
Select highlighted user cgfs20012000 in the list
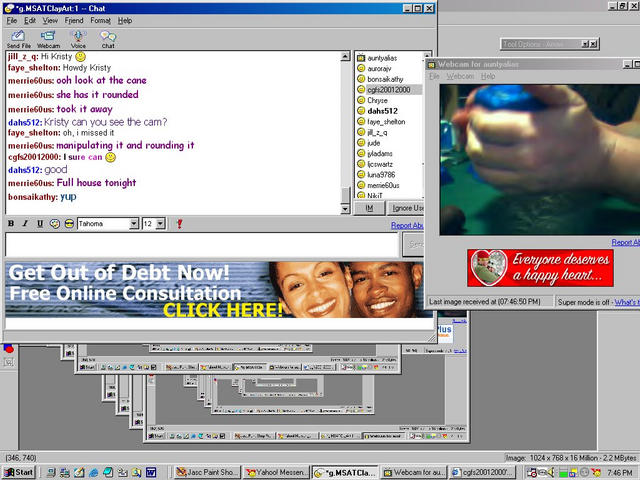click(x=388, y=90)
